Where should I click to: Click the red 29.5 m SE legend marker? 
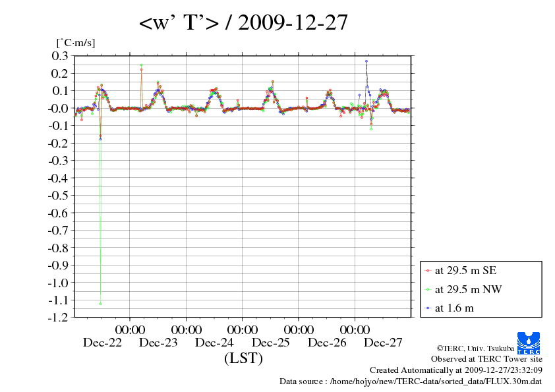(x=428, y=271)
